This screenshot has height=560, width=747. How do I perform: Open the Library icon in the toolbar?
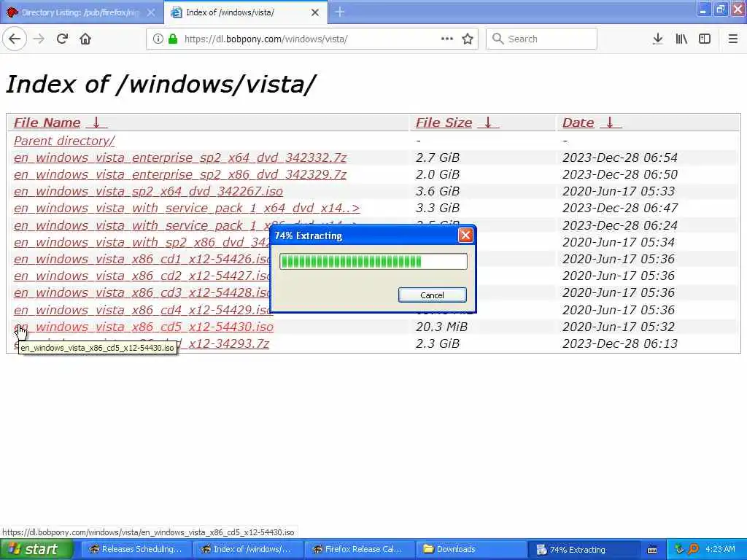(681, 39)
